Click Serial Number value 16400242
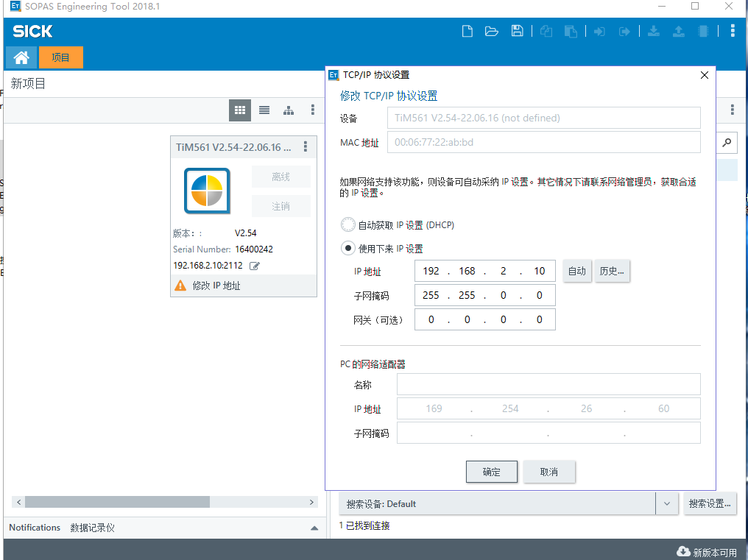Viewport: 748px width, 560px height. tap(254, 249)
